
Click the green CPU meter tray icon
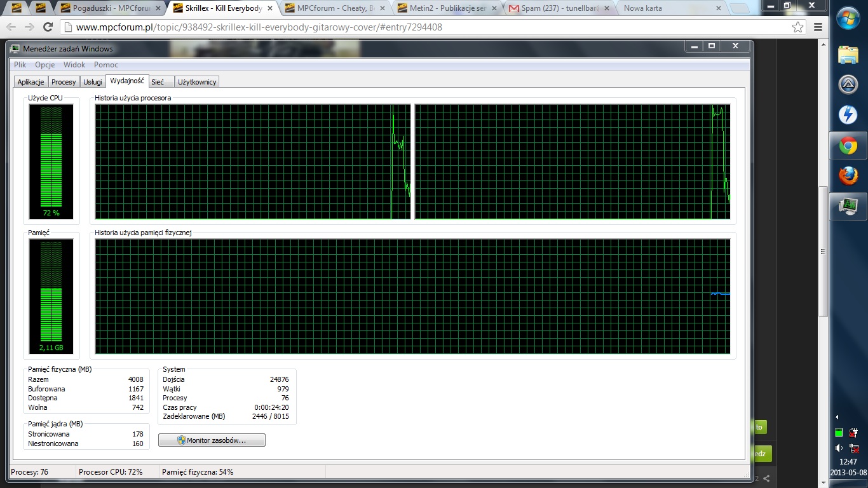[838, 433]
